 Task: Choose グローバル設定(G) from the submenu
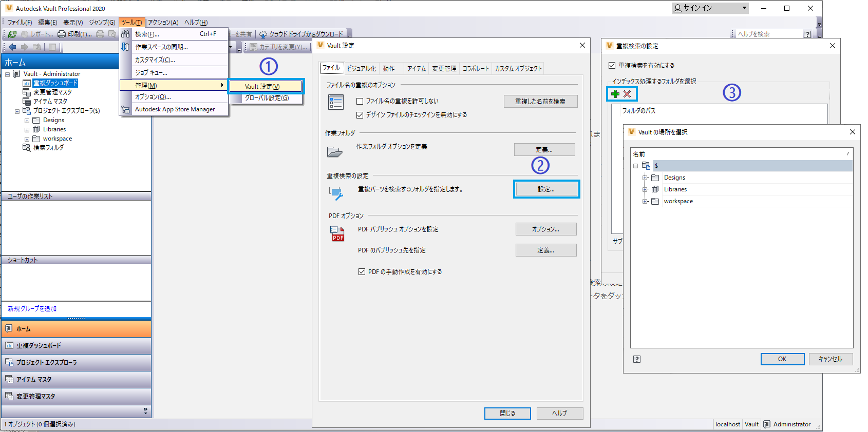click(x=266, y=98)
